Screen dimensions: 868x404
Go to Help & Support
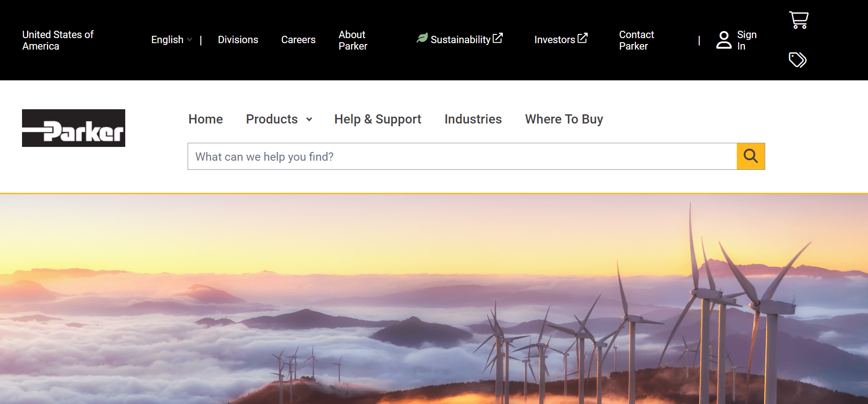tap(378, 119)
